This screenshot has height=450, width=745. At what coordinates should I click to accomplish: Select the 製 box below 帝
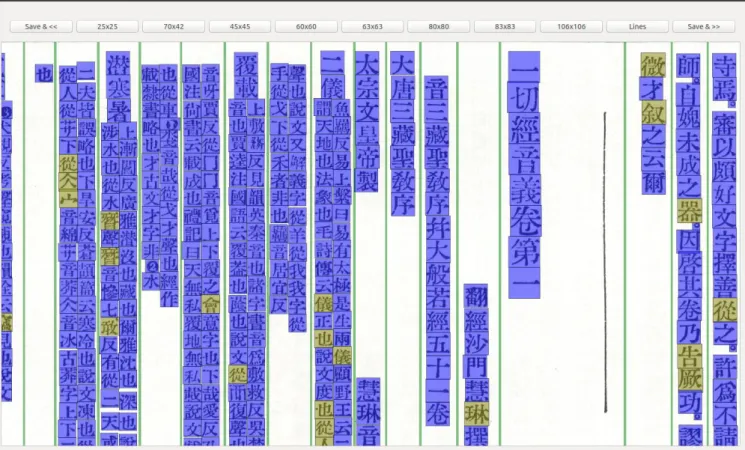pyautogui.click(x=367, y=181)
